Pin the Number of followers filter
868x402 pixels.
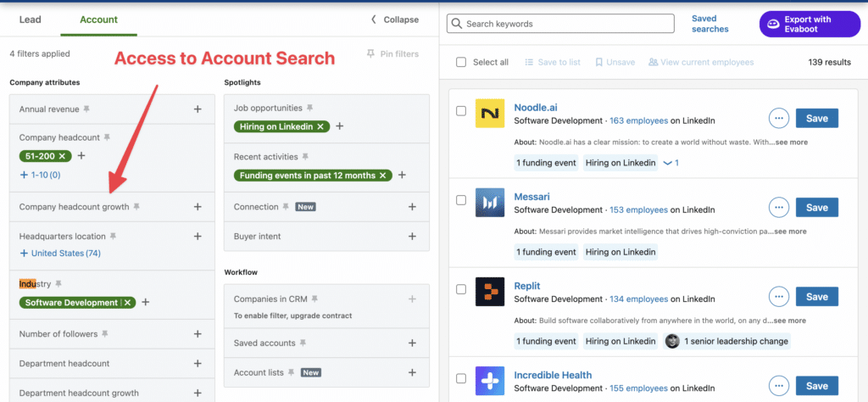pyautogui.click(x=104, y=334)
